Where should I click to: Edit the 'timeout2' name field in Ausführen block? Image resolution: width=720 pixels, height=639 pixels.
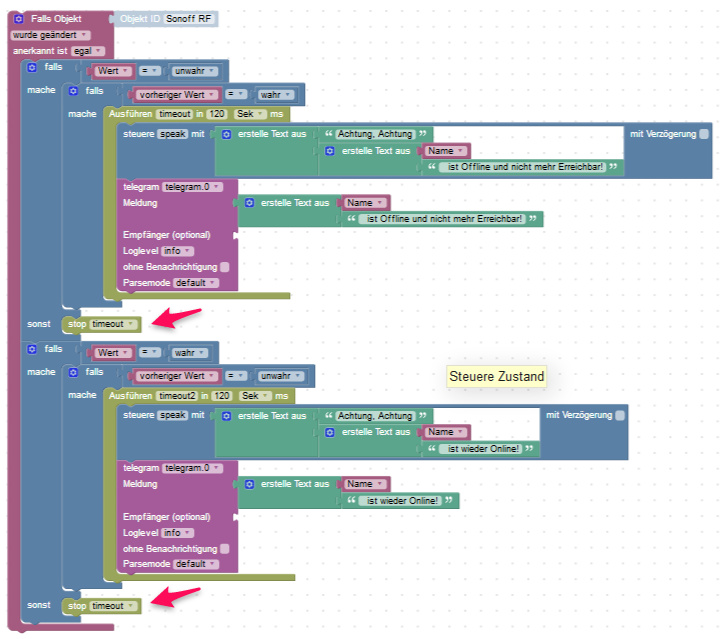(177, 396)
